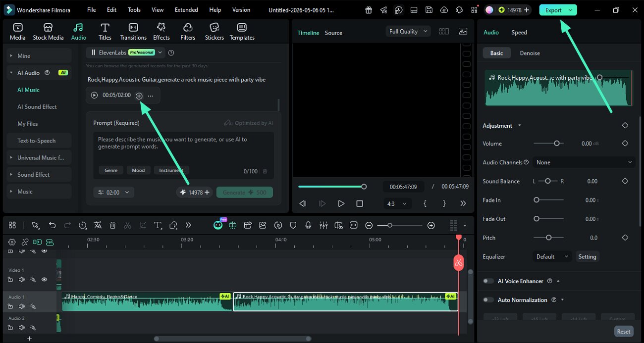This screenshot has width=644, height=343.
Task: Adjust the Volume slider
Action: point(548,144)
